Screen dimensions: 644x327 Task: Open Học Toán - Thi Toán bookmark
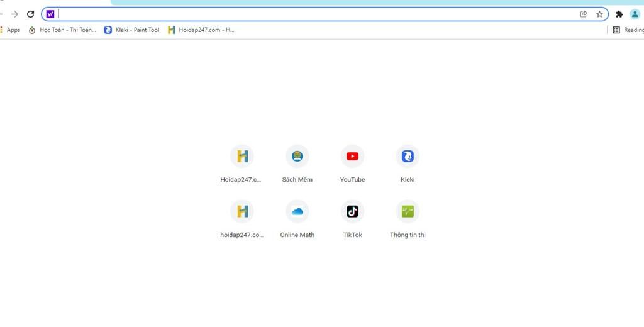tap(62, 30)
